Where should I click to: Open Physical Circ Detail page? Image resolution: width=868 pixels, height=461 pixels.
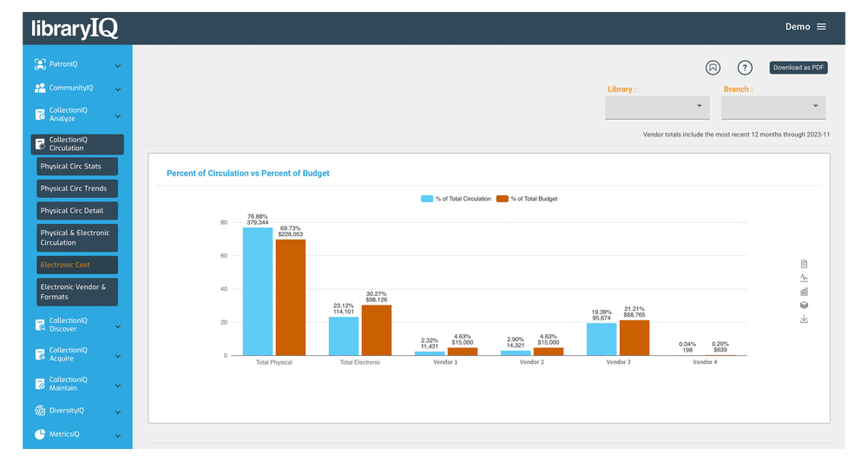(77, 211)
